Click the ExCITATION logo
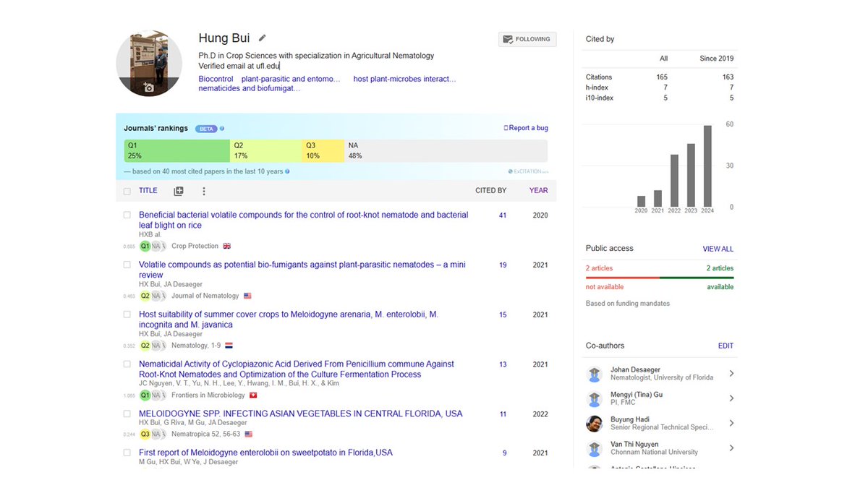The image size is (868, 488). coord(529,171)
